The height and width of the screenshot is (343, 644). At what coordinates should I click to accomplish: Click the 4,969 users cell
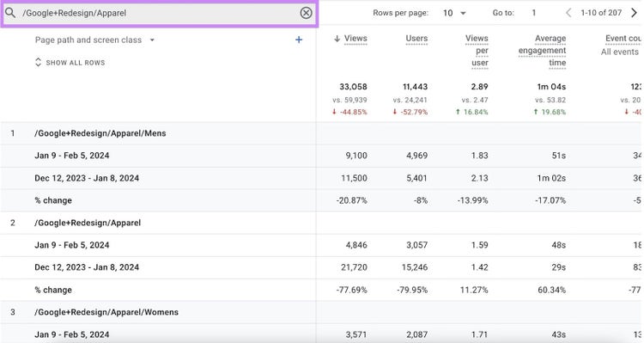tap(416, 156)
